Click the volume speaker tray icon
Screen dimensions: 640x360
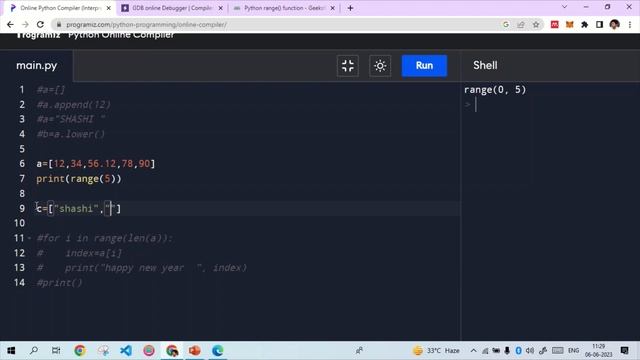[x=530, y=350]
